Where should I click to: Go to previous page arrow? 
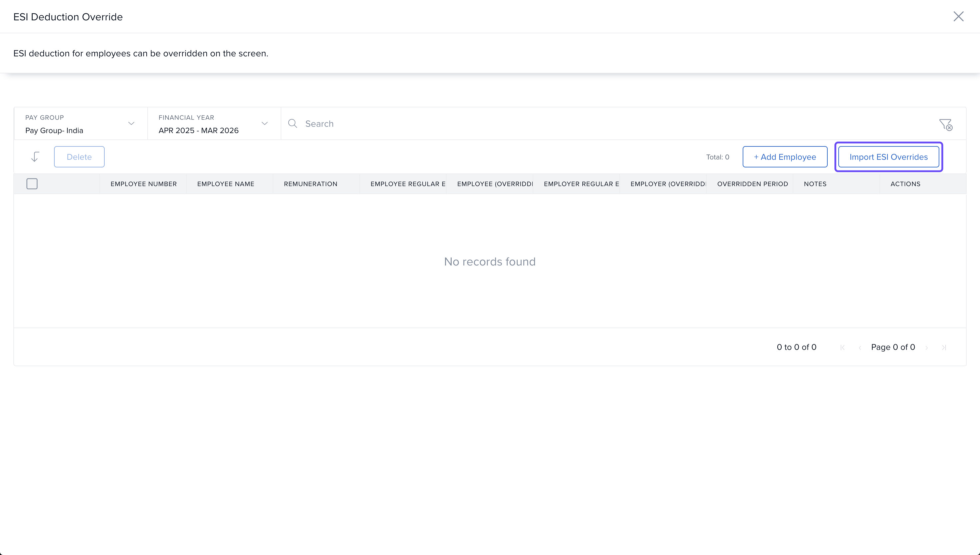tap(860, 347)
